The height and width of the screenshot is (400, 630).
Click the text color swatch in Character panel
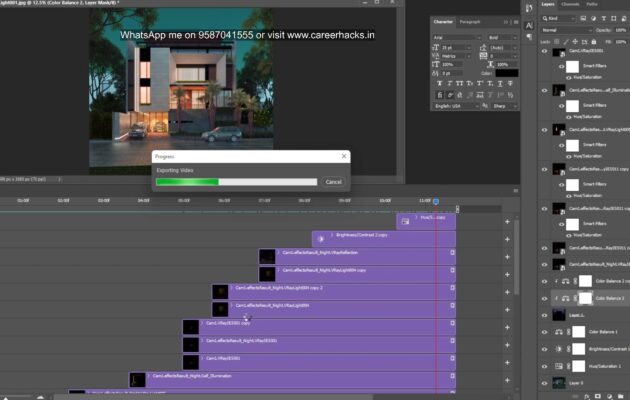[x=507, y=72]
